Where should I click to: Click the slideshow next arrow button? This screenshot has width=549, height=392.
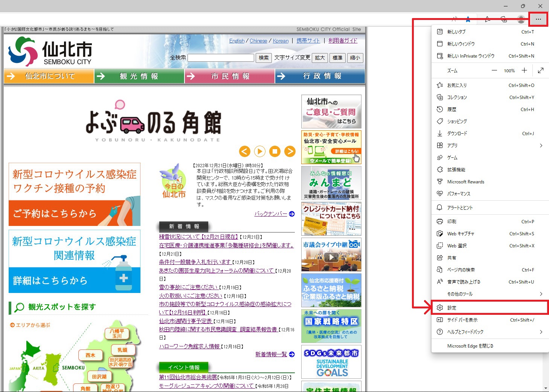tap(290, 151)
